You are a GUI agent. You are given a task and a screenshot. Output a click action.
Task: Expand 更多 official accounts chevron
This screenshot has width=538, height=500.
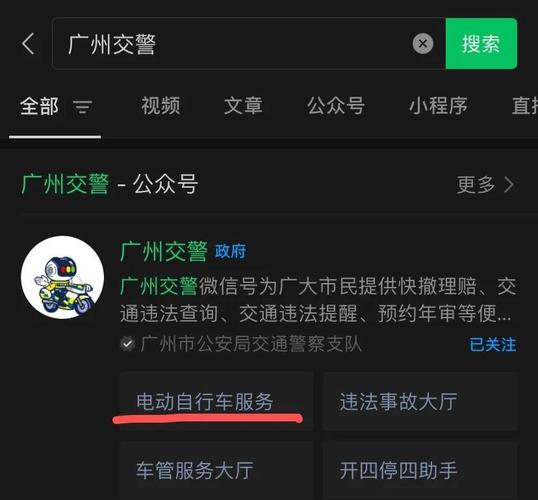click(x=486, y=185)
